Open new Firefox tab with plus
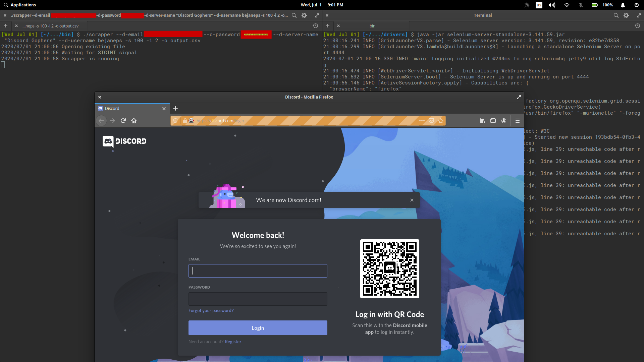 coord(175,108)
